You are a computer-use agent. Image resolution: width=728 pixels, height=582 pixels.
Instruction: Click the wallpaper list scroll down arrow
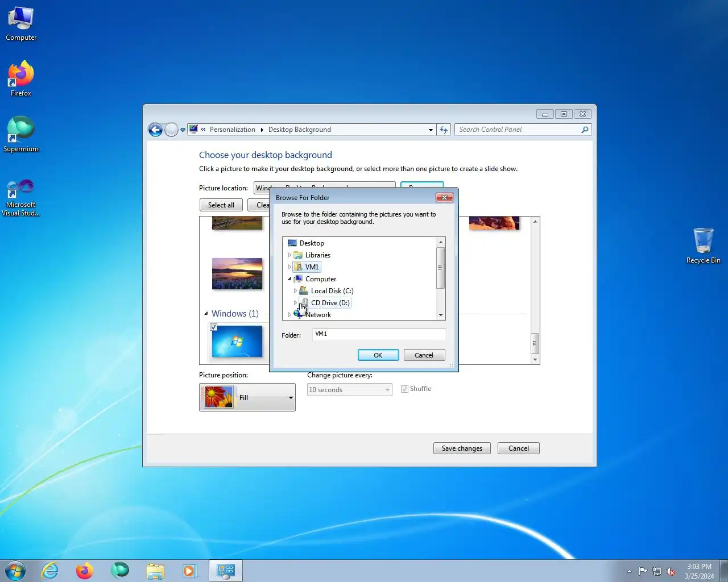(x=535, y=359)
